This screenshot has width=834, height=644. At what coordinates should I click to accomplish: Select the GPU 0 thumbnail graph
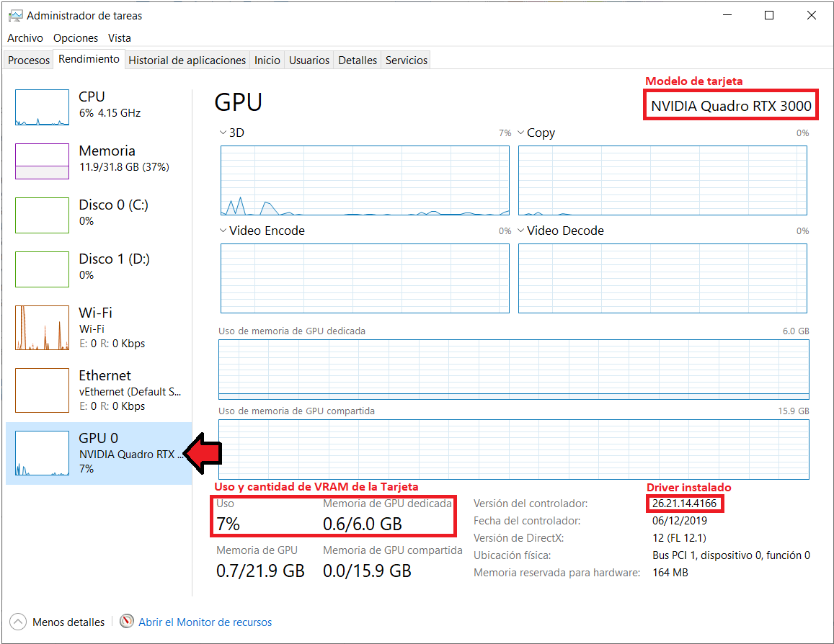(x=42, y=452)
